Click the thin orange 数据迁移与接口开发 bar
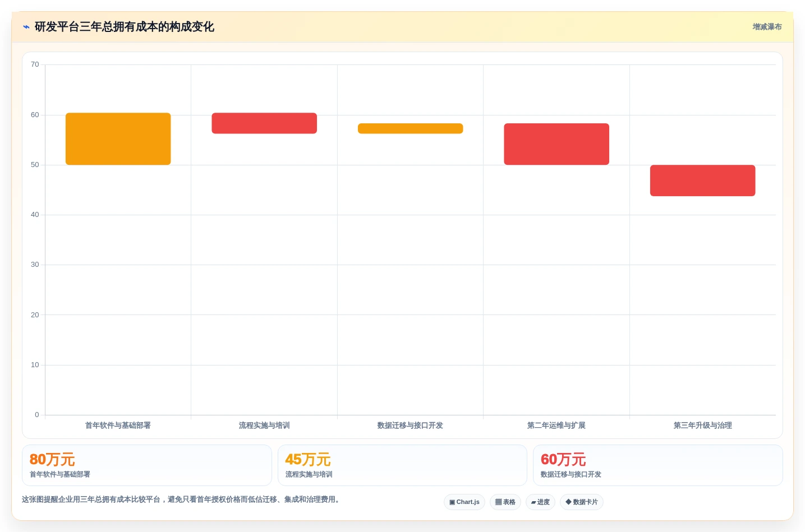This screenshot has width=805, height=532. pos(410,128)
